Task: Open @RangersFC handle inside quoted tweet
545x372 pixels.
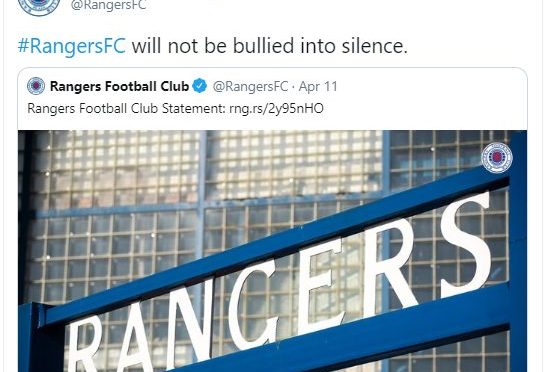Action: pos(250,87)
